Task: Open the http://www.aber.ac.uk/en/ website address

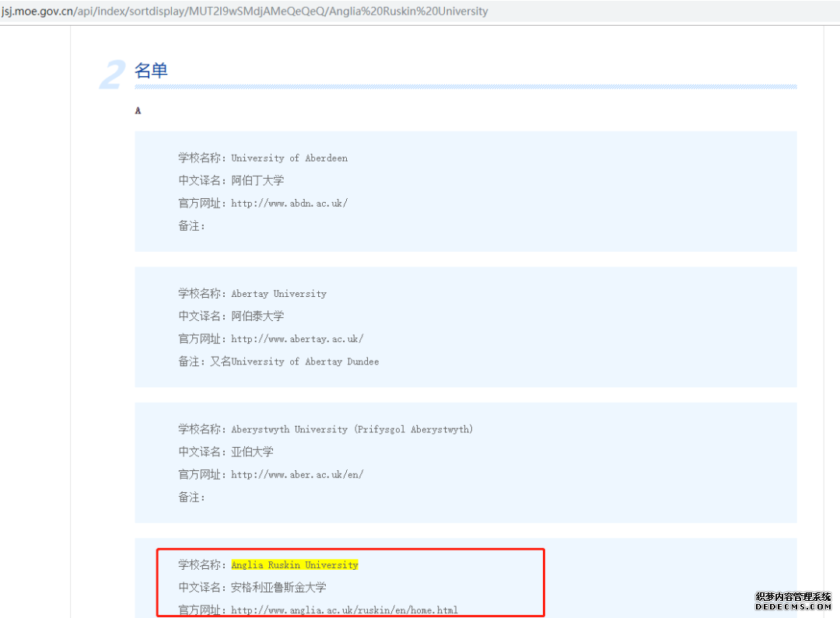Action: [297, 474]
